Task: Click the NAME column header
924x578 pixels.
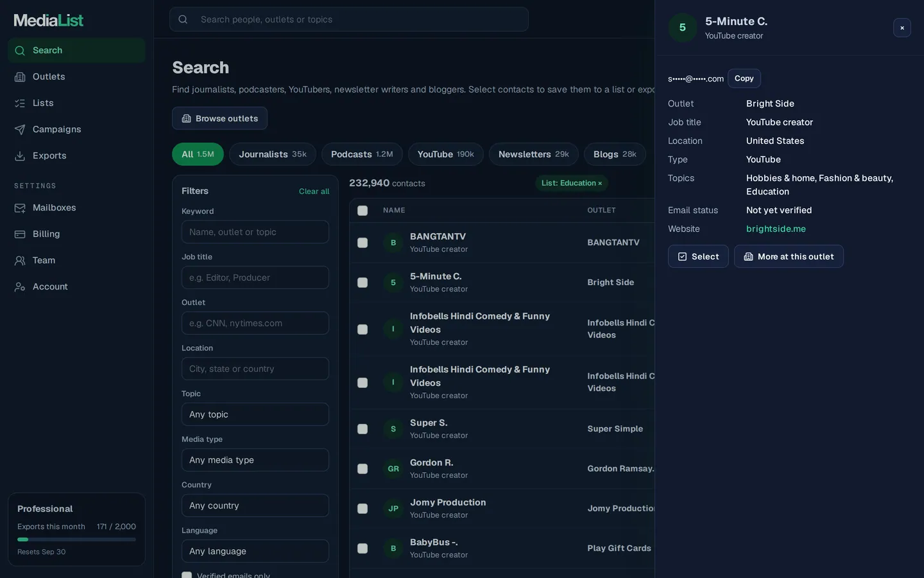Action: [x=394, y=211]
